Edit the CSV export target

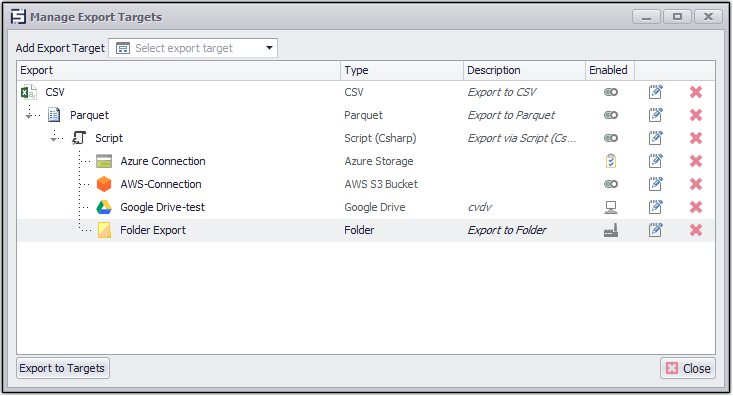[x=655, y=92]
